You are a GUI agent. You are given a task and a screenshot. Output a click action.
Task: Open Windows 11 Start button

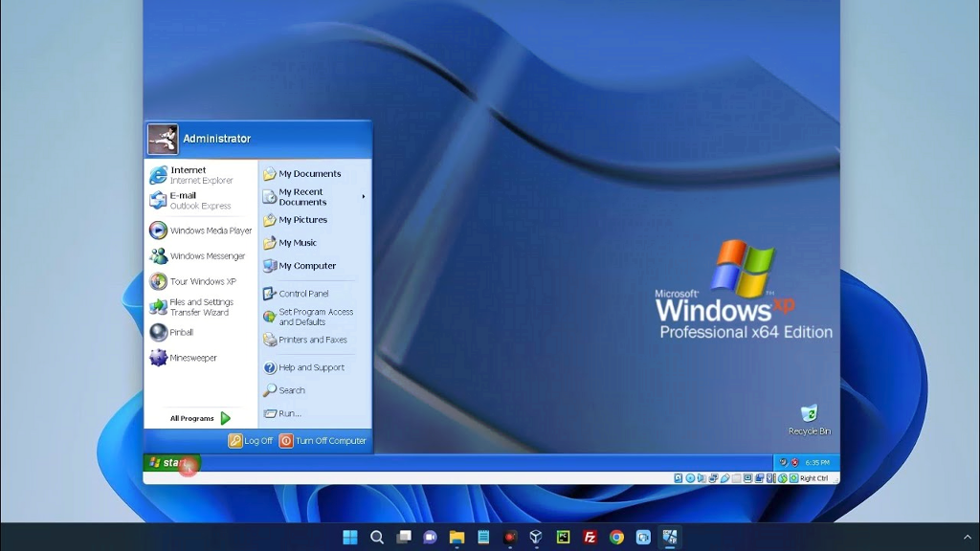[x=350, y=537]
